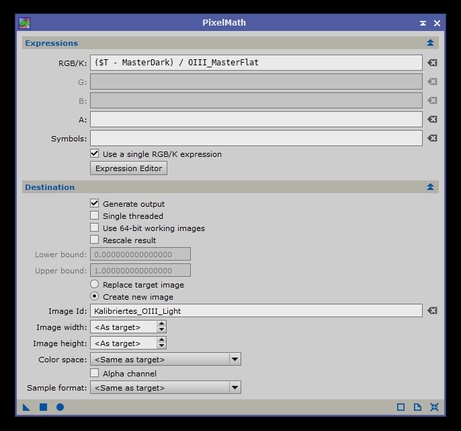Clear the Image Id field
This screenshot has width=461, height=431.
[x=432, y=311]
